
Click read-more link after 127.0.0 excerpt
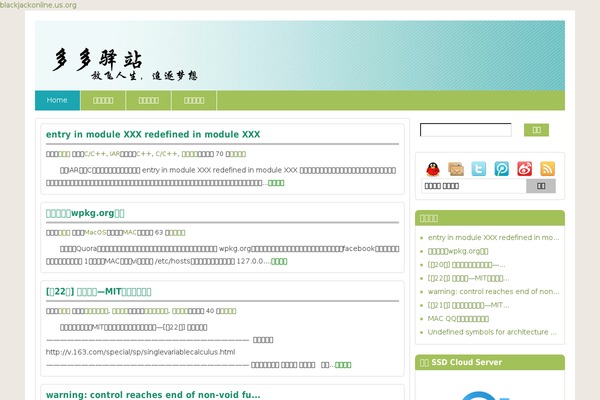(x=279, y=261)
